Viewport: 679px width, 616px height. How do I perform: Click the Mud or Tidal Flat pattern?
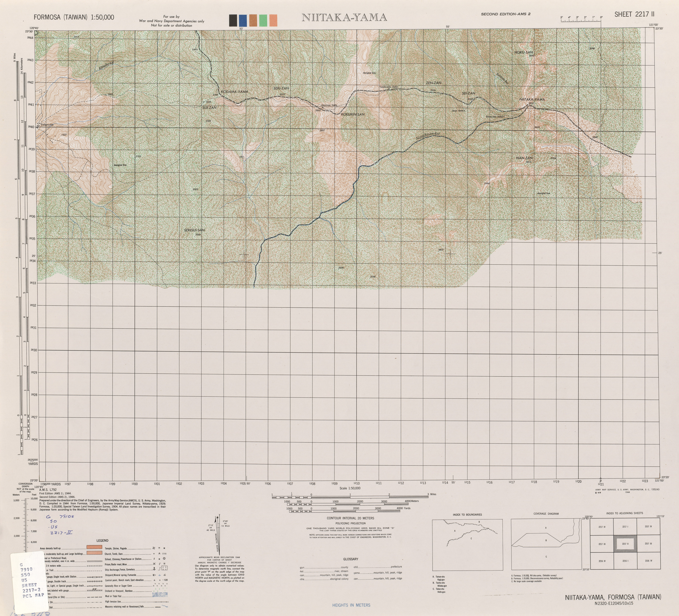pos(160,595)
